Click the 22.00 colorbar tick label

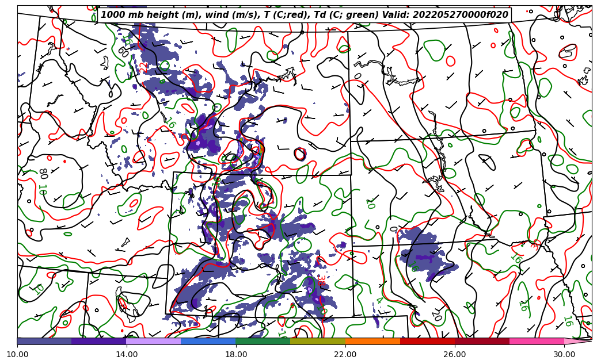click(345, 354)
